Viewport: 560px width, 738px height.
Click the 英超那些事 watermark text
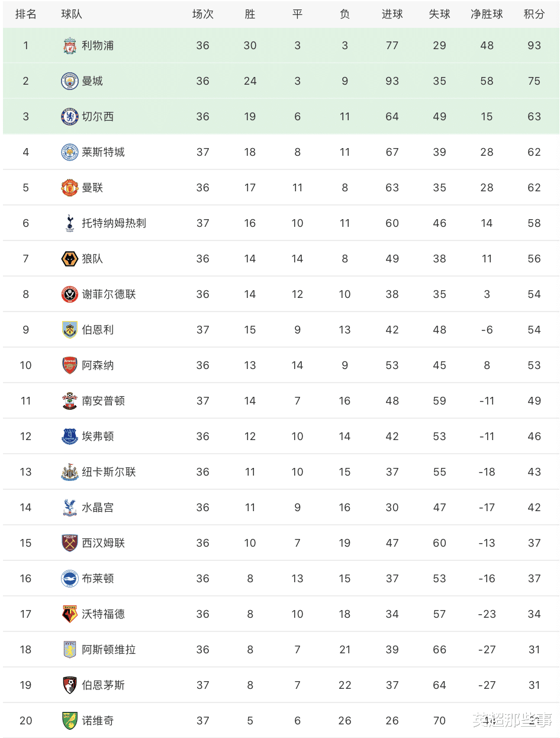[x=512, y=721]
